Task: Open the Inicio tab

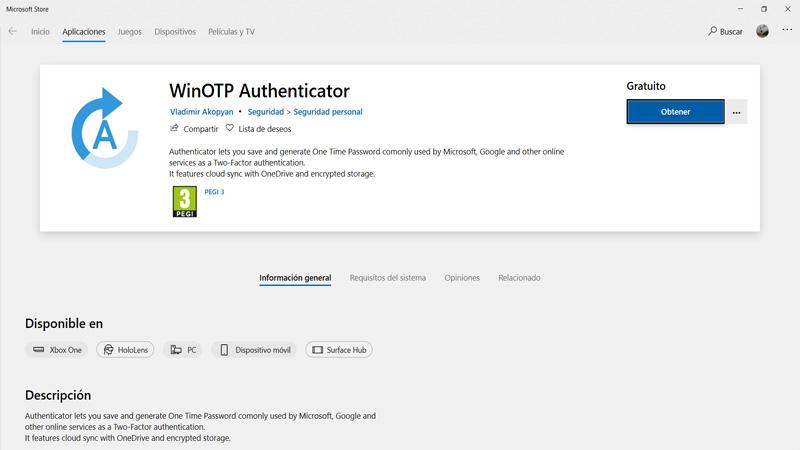Action: click(x=40, y=32)
